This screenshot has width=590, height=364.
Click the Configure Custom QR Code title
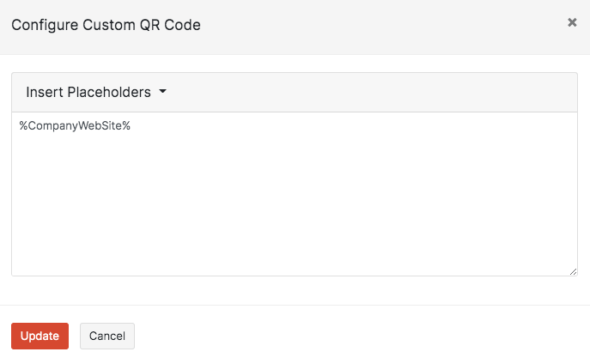point(106,25)
